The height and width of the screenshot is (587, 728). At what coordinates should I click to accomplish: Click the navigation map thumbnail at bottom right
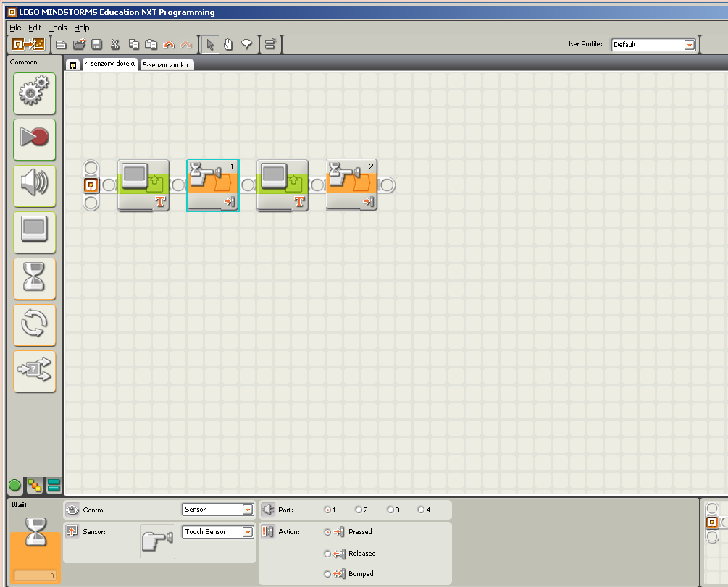(x=716, y=541)
